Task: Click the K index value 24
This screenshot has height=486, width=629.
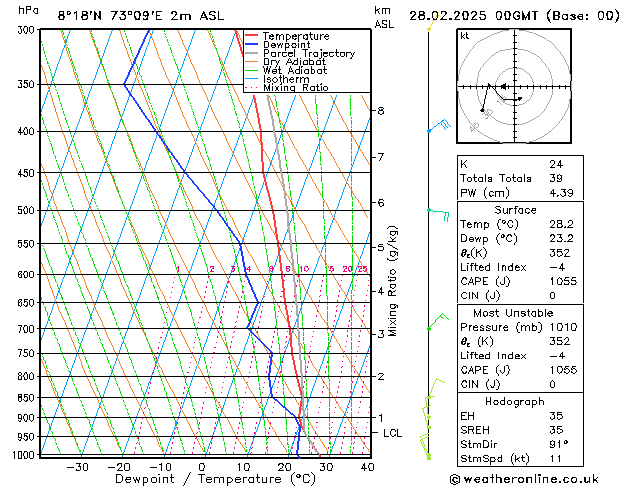Action: pyautogui.click(x=556, y=164)
